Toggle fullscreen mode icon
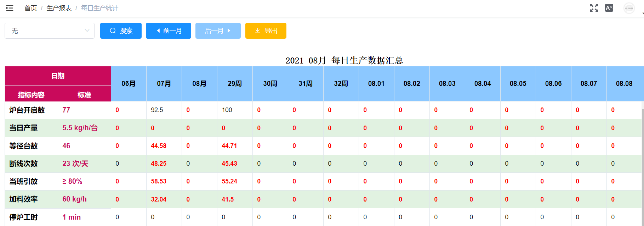Viewport: 644px width, 226px height. pos(594,8)
